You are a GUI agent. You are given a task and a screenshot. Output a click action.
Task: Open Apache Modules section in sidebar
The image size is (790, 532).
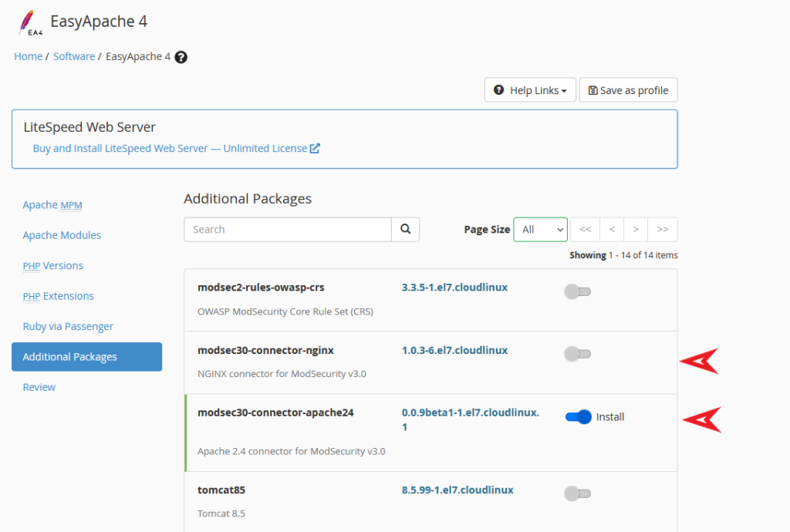[x=62, y=235]
